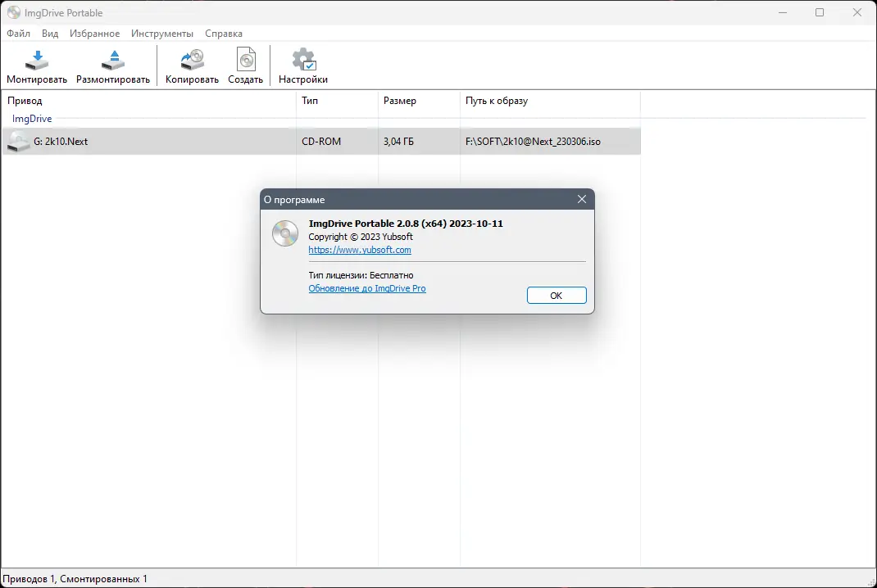Follow the Обновление до ImgDrive Pro link
Viewport: 877px width, 588px height.
[x=367, y=288]
